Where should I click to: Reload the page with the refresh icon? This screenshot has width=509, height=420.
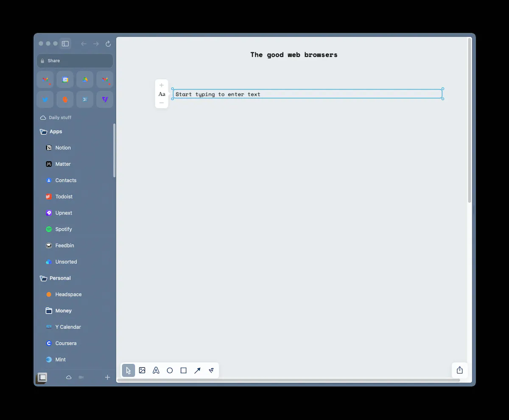tap(108, 44)
